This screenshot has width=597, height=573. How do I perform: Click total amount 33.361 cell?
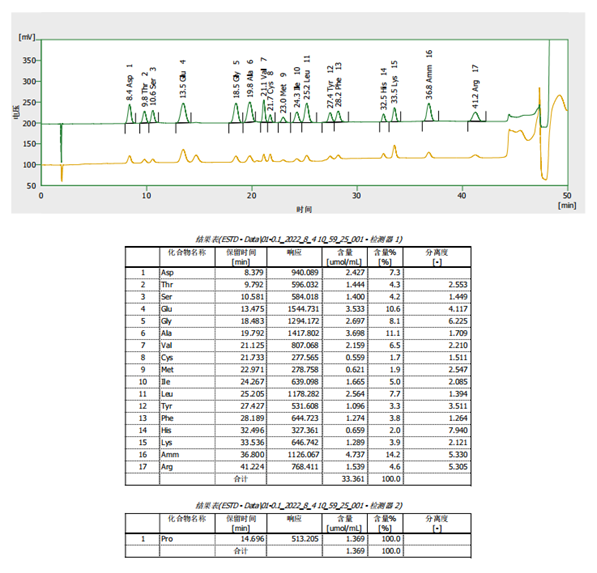(353, 479)
